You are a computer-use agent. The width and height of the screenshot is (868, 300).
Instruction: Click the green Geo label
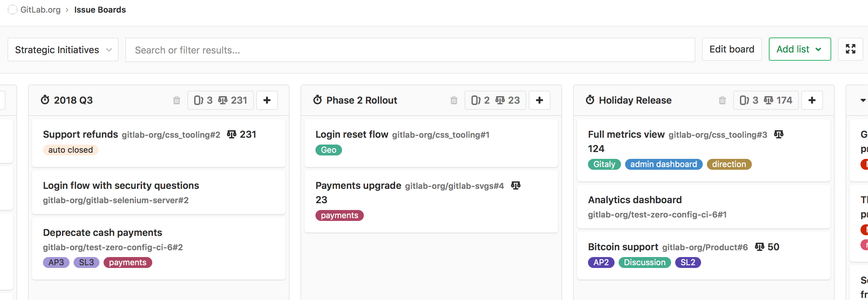328,150
